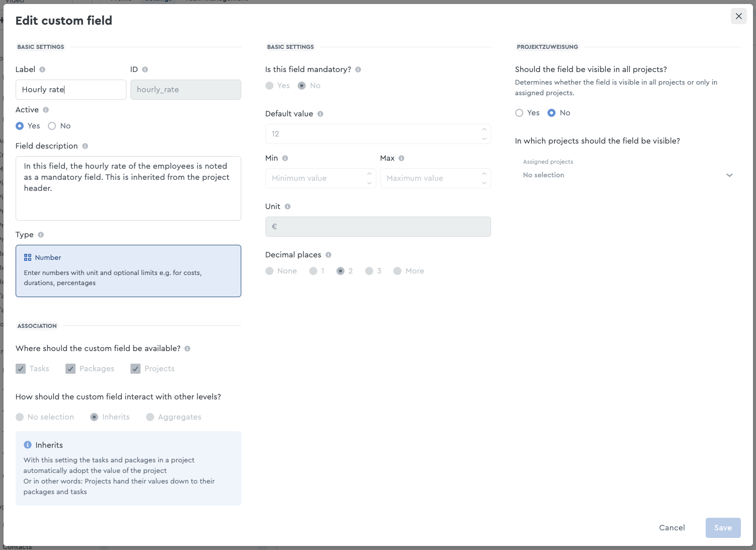Click the info icon beside Default value
Viewport: 756px width, 550px height.
point(320,114)
